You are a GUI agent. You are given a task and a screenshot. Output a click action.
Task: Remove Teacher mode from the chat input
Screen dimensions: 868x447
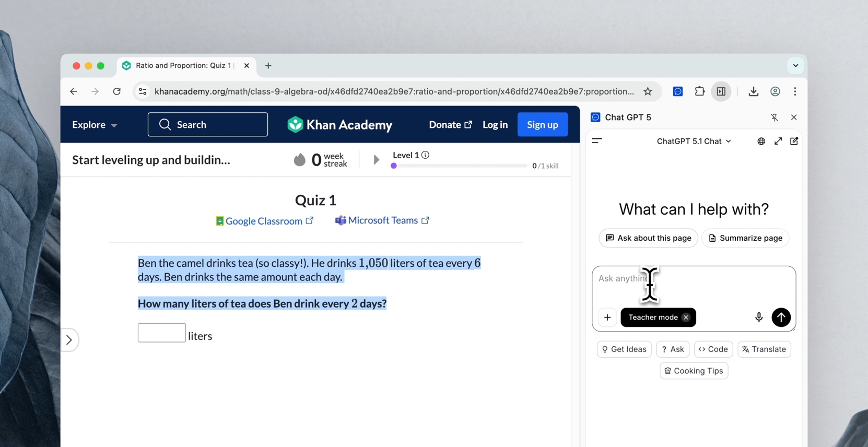(x=686, y=317)
